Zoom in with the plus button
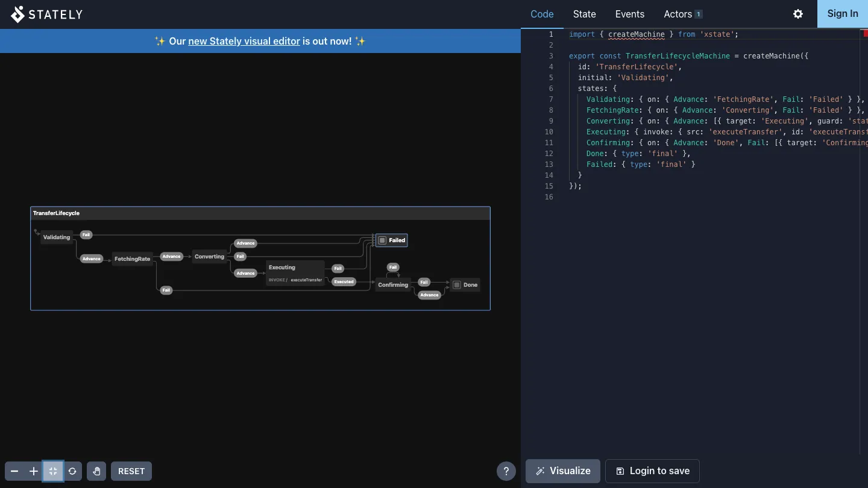868x488 pixels. click(x=34, y=471)
